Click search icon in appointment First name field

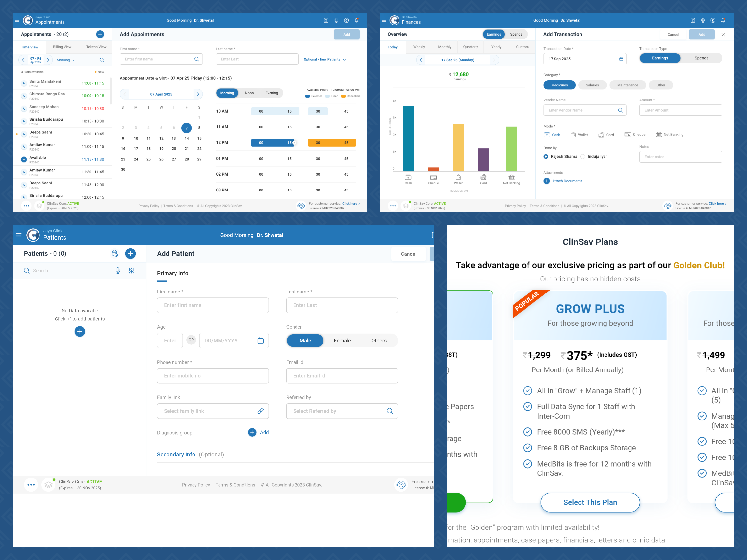click(197, 59)
